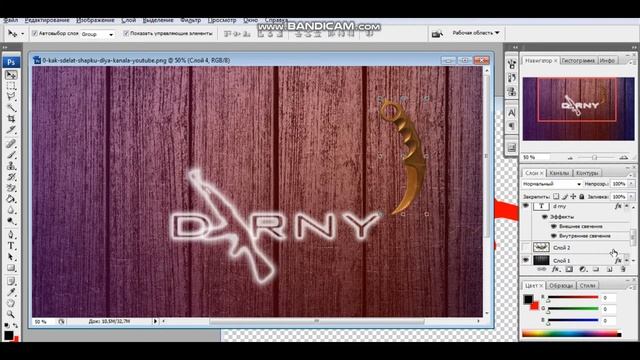The height and width of the screenshot is (360, 640).
Task: Hide the Слой 1 layer
Action: pos(526,260)
